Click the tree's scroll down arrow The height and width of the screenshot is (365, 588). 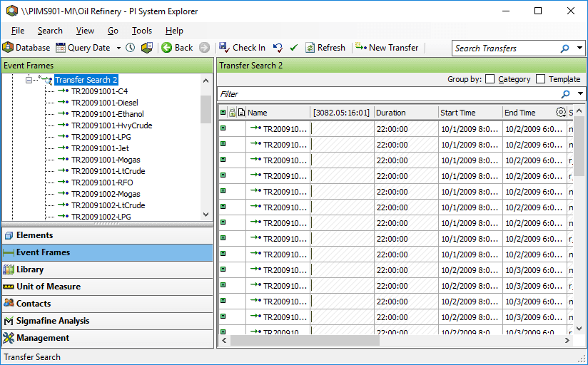(206, 215)
